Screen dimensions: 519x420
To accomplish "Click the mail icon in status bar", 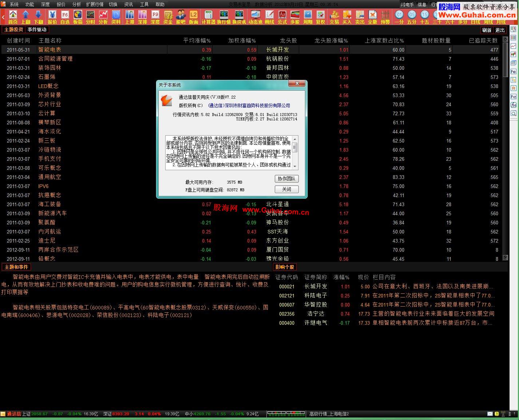I will [490, 414].
